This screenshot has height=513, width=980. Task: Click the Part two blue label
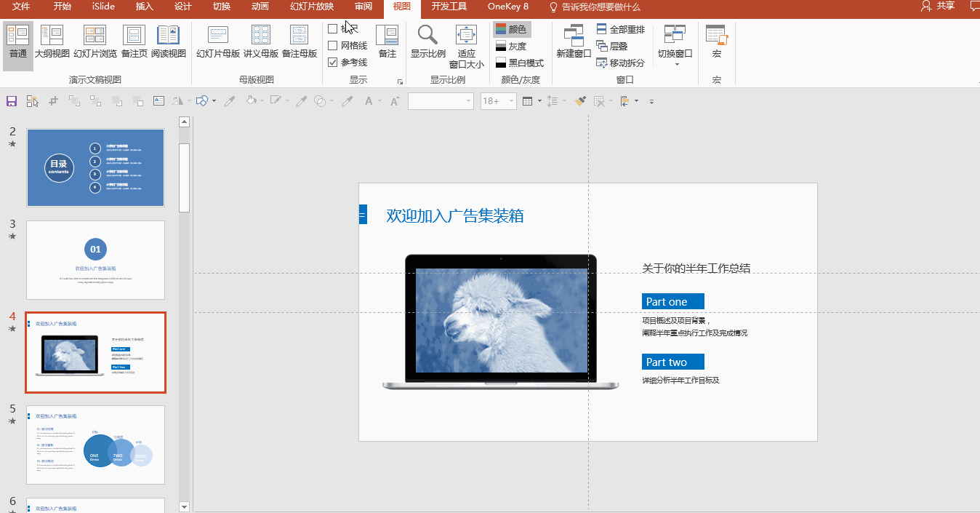tap(673, 362)
